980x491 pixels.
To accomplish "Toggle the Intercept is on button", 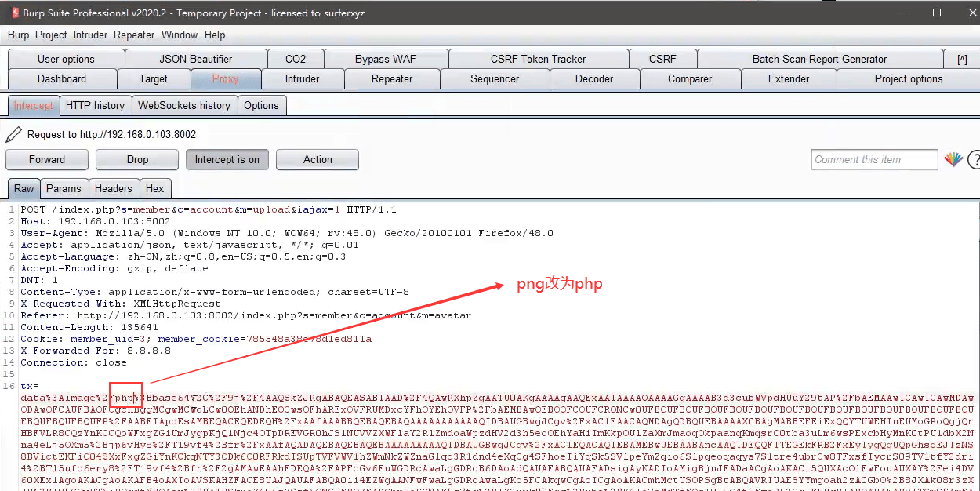I will click(227, 159).
